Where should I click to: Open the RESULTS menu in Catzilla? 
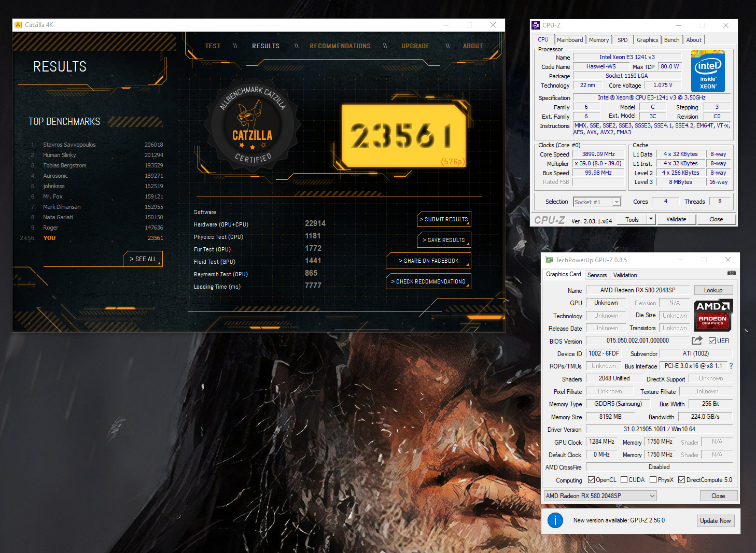[x=265, y=46]
